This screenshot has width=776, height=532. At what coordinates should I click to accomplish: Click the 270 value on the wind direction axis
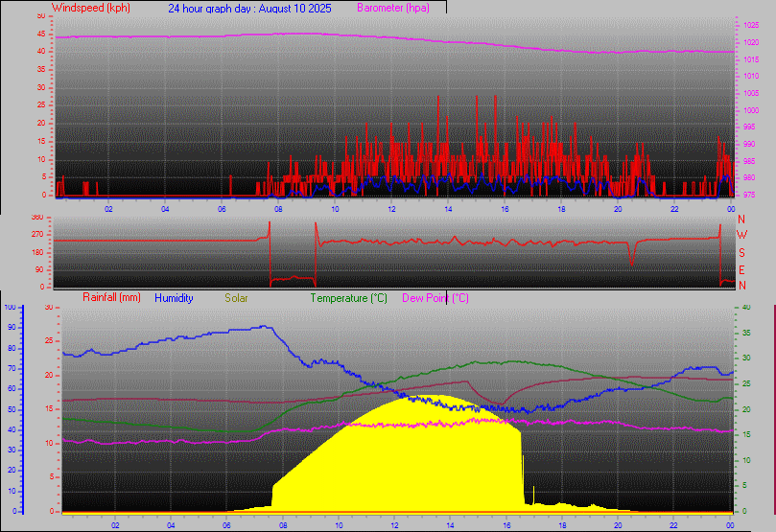point(37,234)
